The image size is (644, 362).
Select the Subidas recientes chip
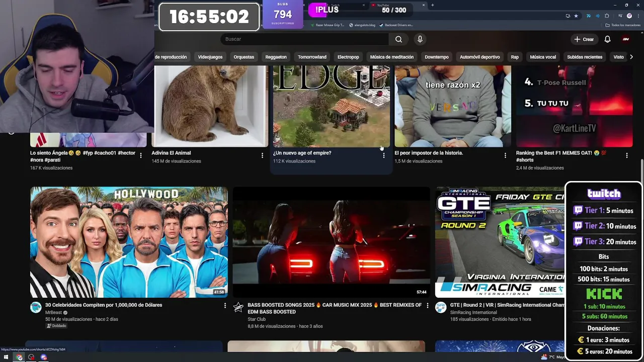tap(585, 57)
